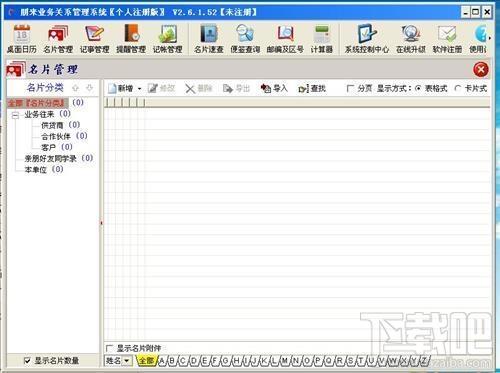500x373 pixels.
Task: Select the 供货商 category
Action: (52, 125)
